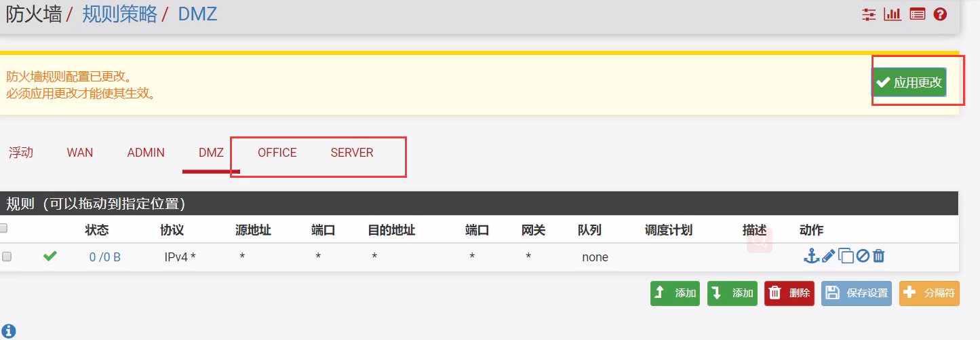This screenshot has height=340, width=980.
Task: Click the 必须应用更改才能使其生效 notice text
Action: pos(81,93)
